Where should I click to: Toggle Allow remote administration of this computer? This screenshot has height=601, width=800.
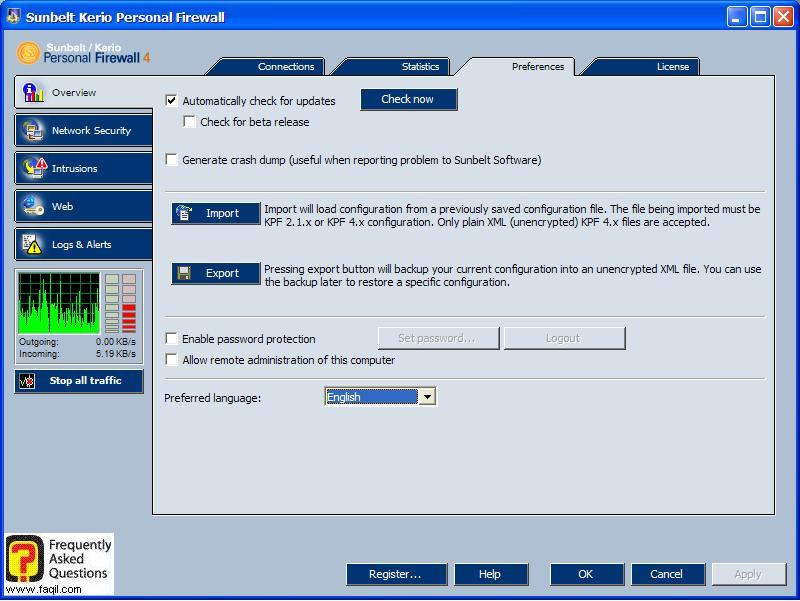172,358
